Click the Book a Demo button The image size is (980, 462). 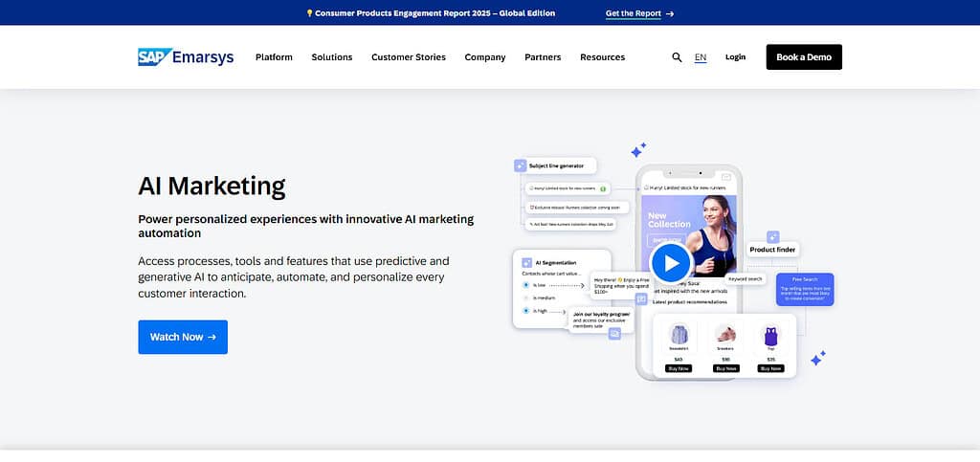coord(804,56)
